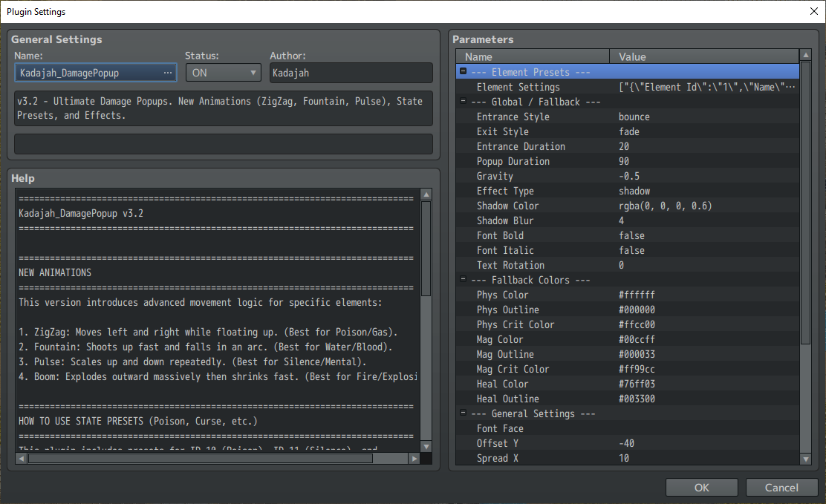This screenshot has height=504, width=826.
Task: Collapse the Global / Fallback section
Action: [463, 101]
